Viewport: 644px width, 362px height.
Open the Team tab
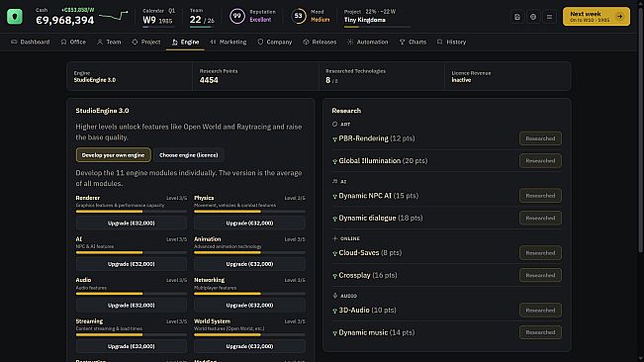(x=109, y=42)
